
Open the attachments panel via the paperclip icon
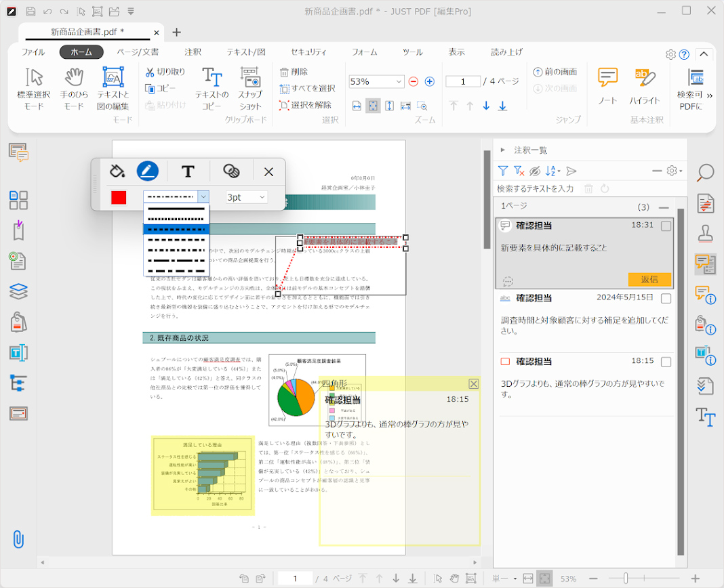pyautogui.click(x=18, y=541)
